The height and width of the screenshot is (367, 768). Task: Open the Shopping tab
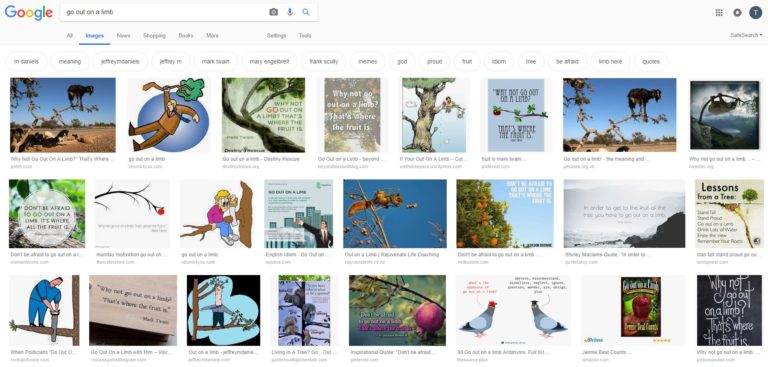[154, 36]
